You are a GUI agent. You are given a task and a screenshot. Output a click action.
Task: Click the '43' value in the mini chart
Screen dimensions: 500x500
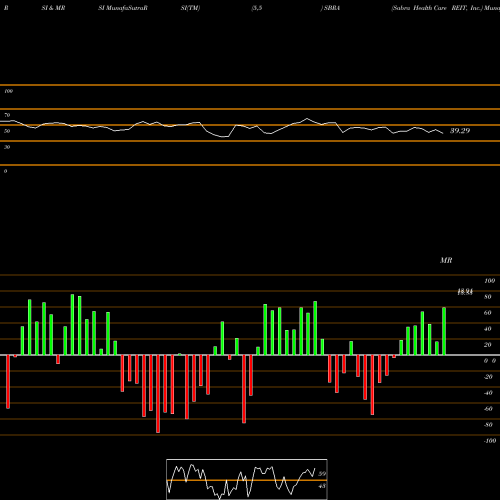click(x=322, y=486)
